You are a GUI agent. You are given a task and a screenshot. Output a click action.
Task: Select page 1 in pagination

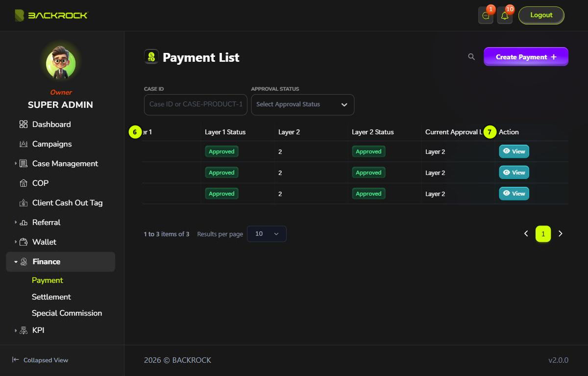point(543,234)
